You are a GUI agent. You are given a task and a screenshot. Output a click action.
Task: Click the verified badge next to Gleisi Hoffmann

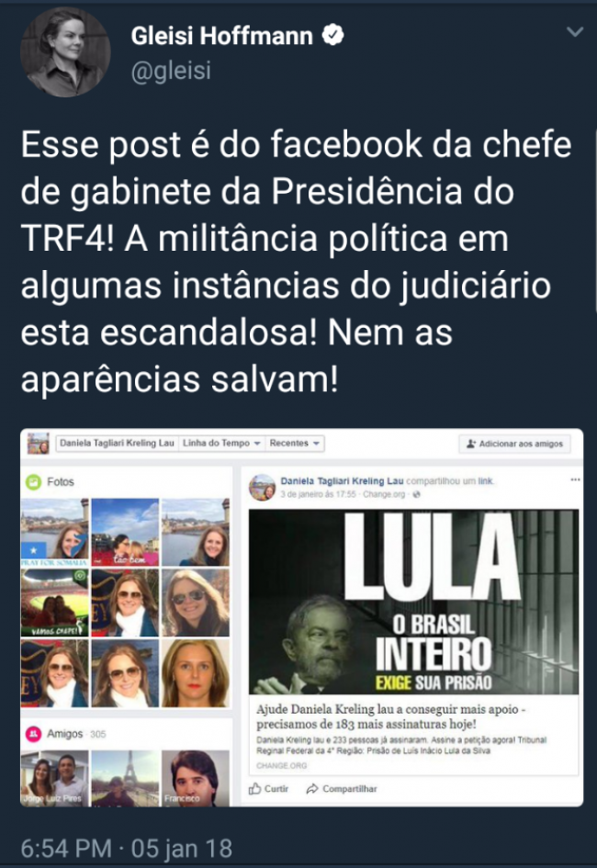(333, 35)
